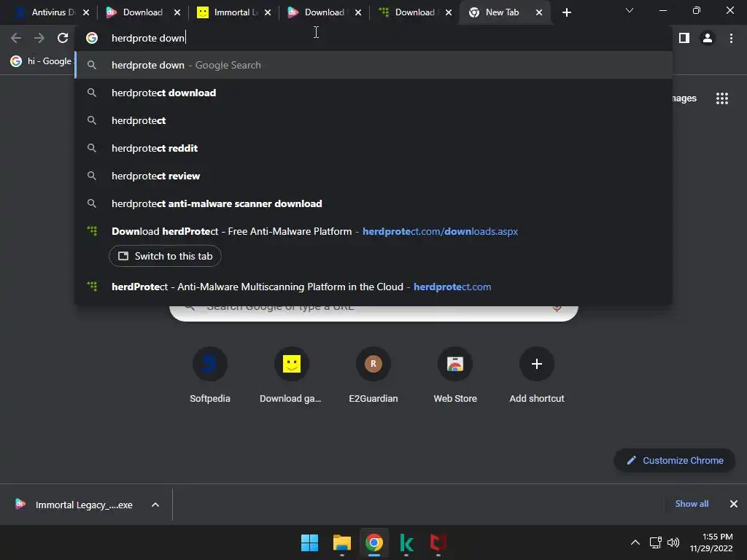The width and height of the screenshot is (747, 560).
Task: Open the Web Store shortcut
Action: click(x=455, y=376)
